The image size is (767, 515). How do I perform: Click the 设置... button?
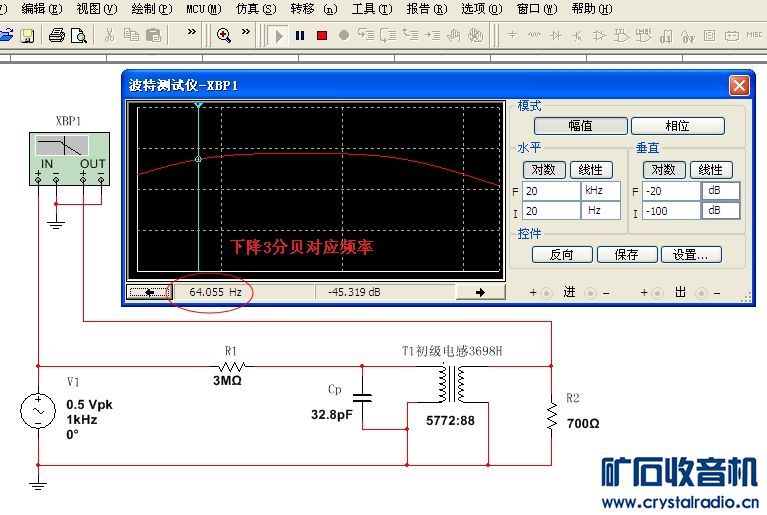tap(691, 254)
